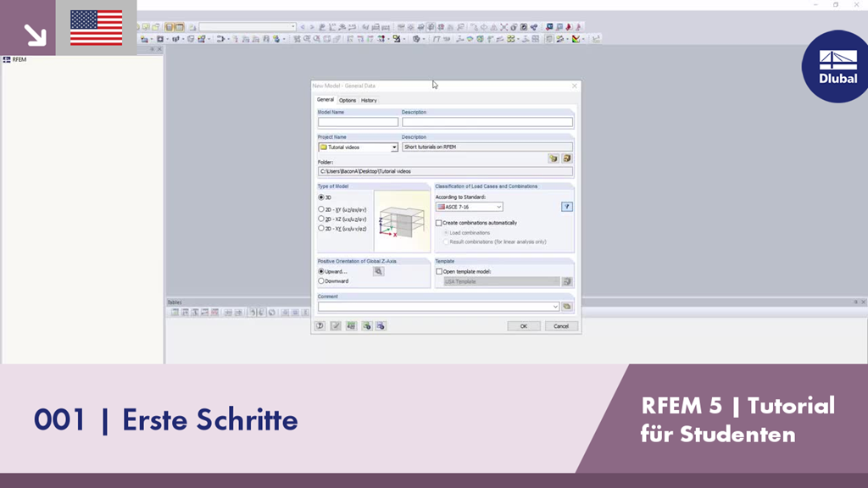This screenshot has width=868, height=488.
Task: Enable Open template model checkbox
Action: [440, 272]
